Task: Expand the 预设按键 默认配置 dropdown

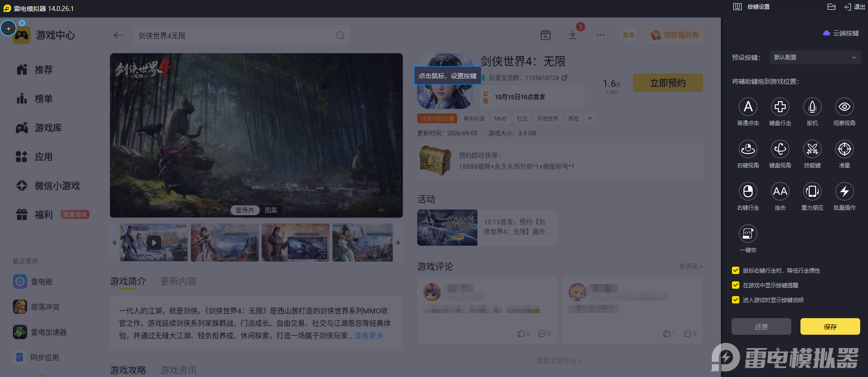Action: [x=815, y=57]
